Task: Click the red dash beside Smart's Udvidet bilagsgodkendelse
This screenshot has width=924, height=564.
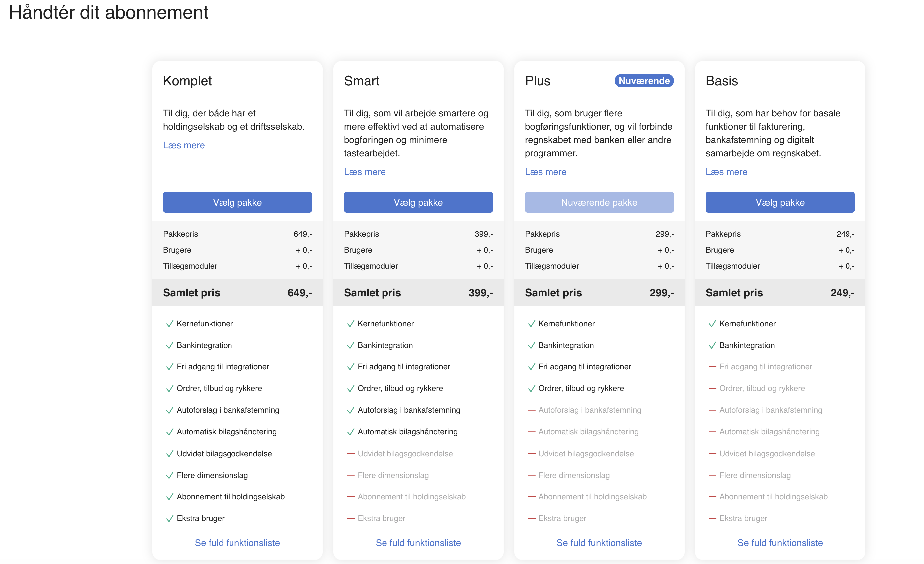Action: (x=351, y=453)
